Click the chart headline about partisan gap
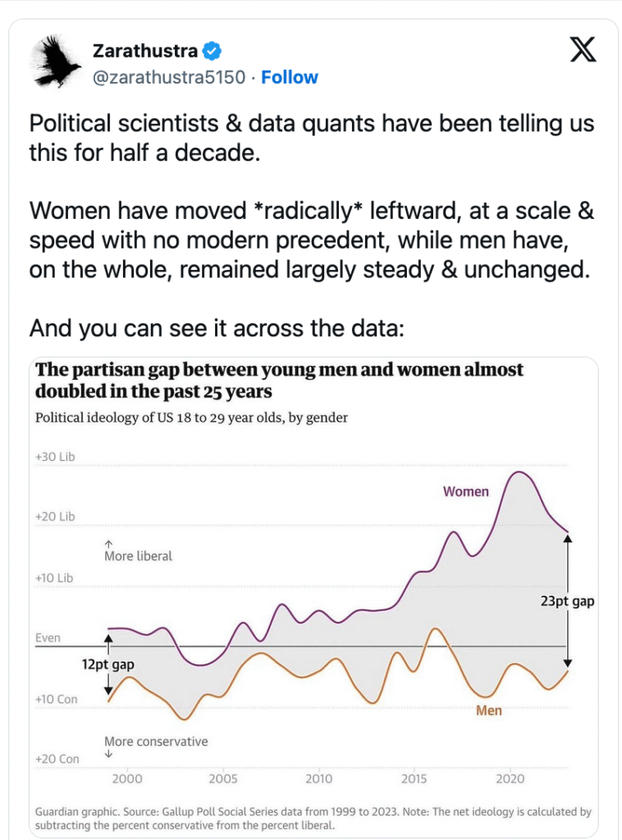 point(279,380)
